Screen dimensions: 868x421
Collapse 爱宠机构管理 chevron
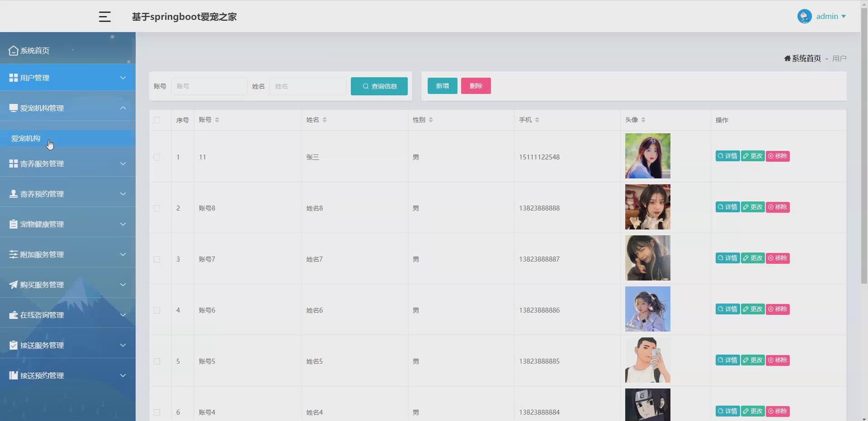coord(123,108)
